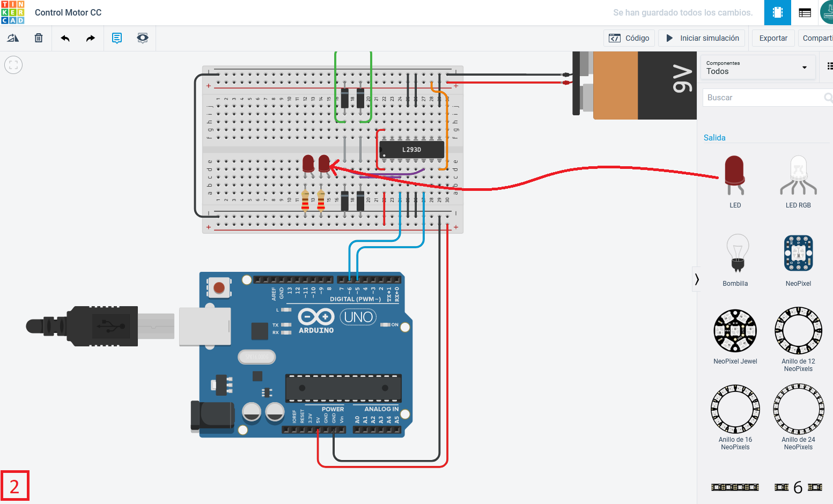Click the user profile avatar
Image resolution: width=833 pixels, height=504 pixels.
pyautogui.click(x=827, y=12)
